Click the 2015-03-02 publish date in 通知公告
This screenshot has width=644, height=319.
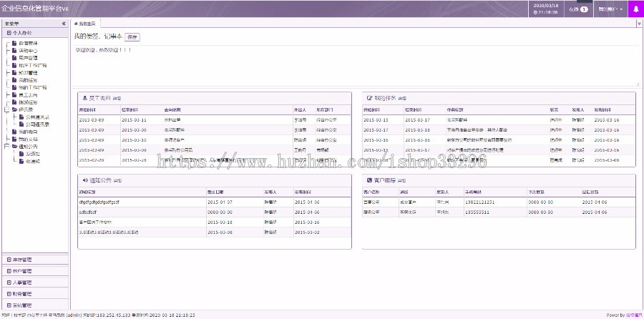pyautogui.click(x=308, y=232)
